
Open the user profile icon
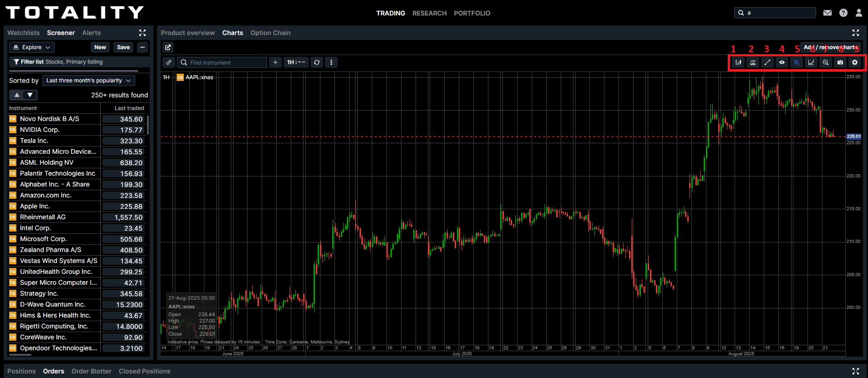[859, 13]
